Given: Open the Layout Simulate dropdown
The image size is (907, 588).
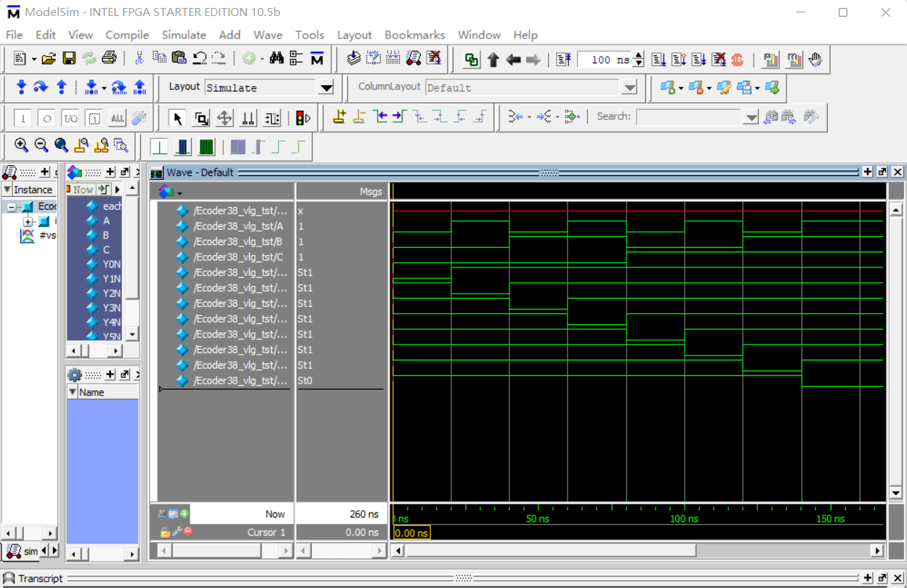Looking at the screenshot, I should tap(326, 87).
